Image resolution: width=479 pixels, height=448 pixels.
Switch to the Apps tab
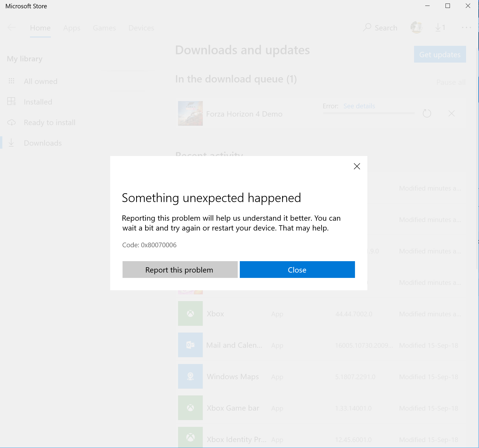[72, 28]
